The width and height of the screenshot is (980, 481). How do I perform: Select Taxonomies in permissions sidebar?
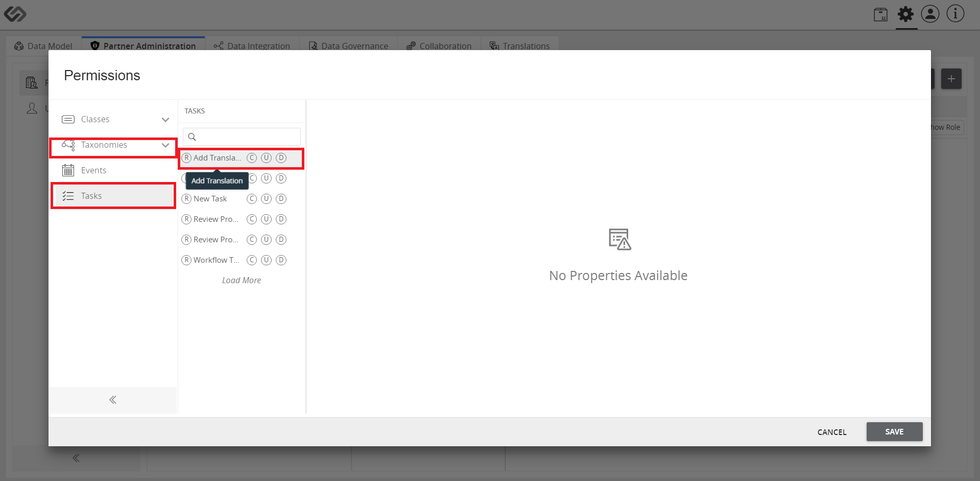click(x=113, y=146)
